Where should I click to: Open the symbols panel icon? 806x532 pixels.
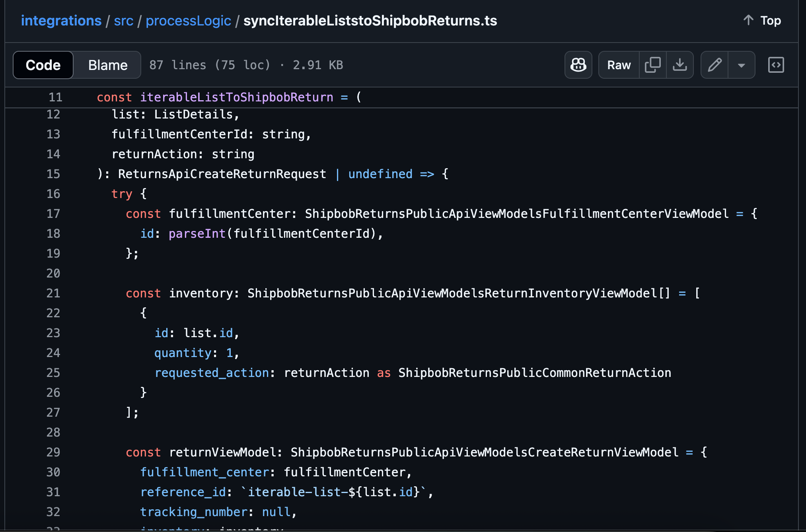[776, 65]
